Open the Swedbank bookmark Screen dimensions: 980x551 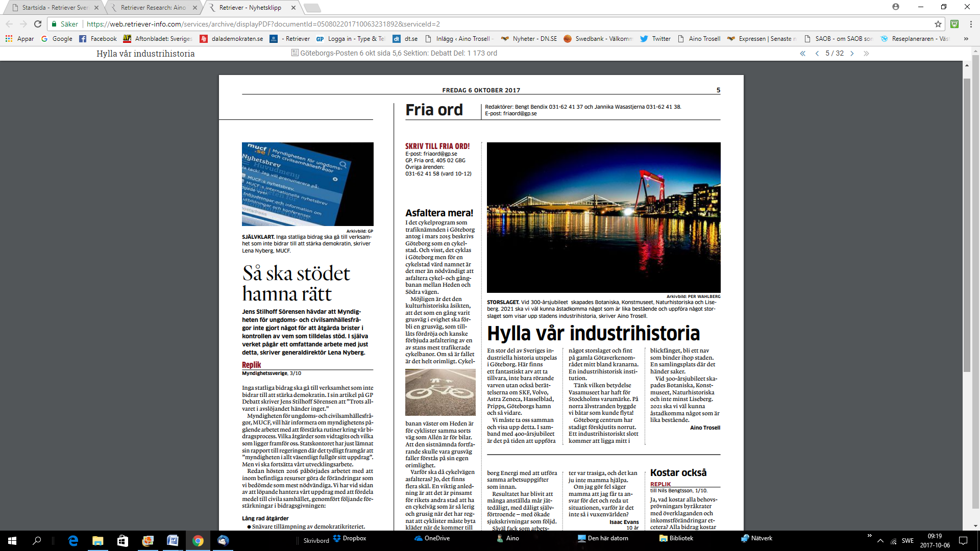pyautogui.click(x=598, y=39)
